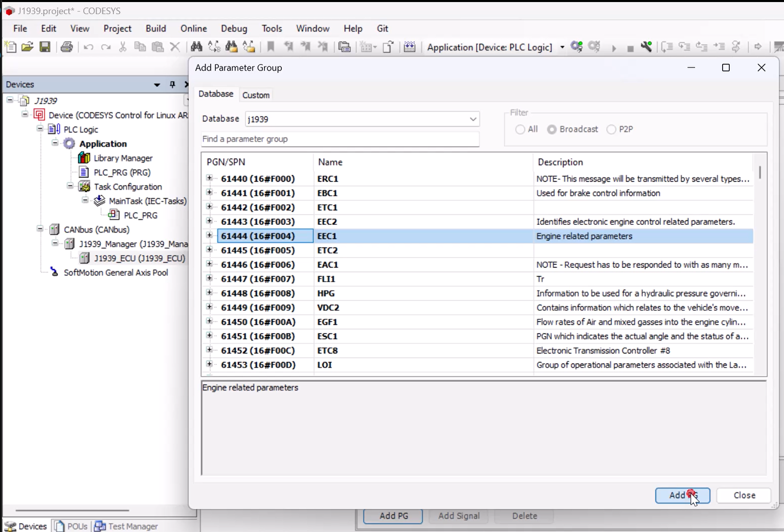Image resolution: width=784 pixels, height=532 pixels.
Task: Click the New File toolbar icon
Action: click(x=10, y=47)
